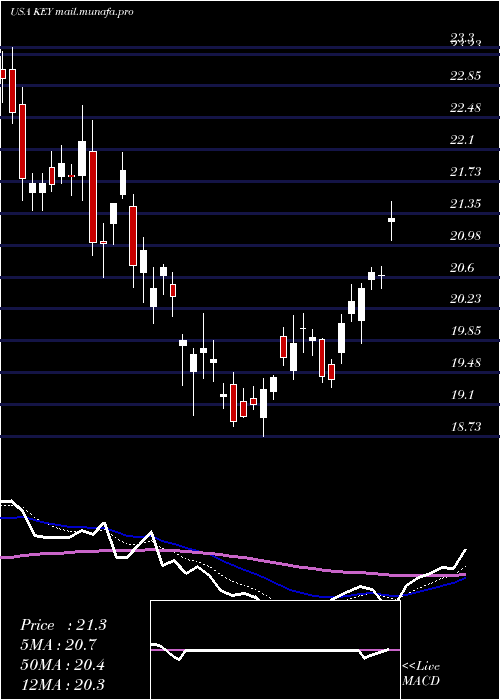Click the latest candlestick near 21.35
Viewport: 500px width, 700px height.
pos(392,220)
